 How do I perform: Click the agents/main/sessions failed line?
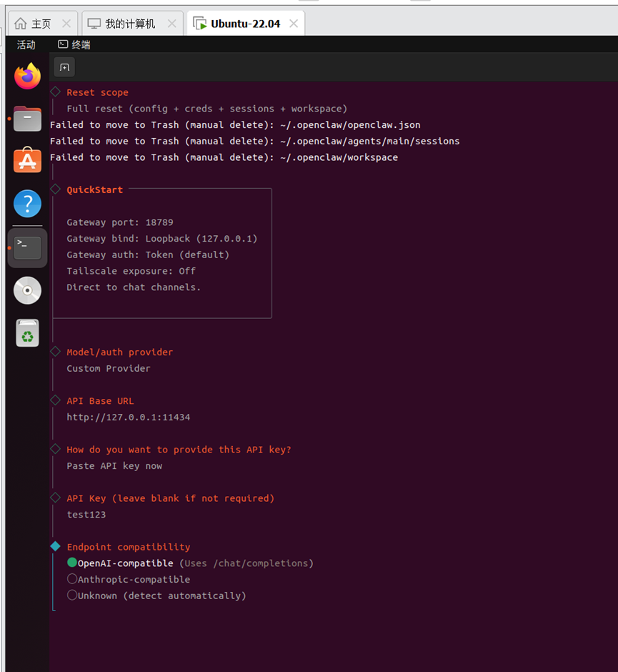click(x=255, y=142)
